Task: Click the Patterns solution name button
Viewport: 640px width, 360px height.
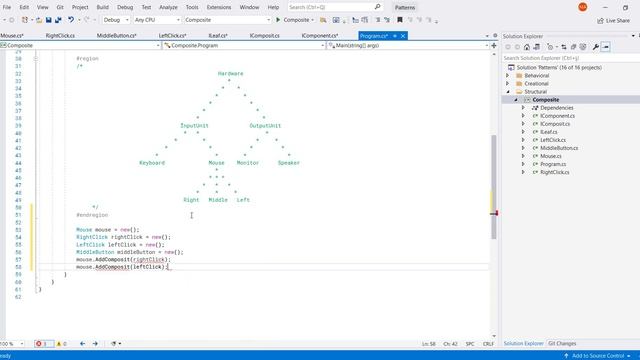Action: 405,7
